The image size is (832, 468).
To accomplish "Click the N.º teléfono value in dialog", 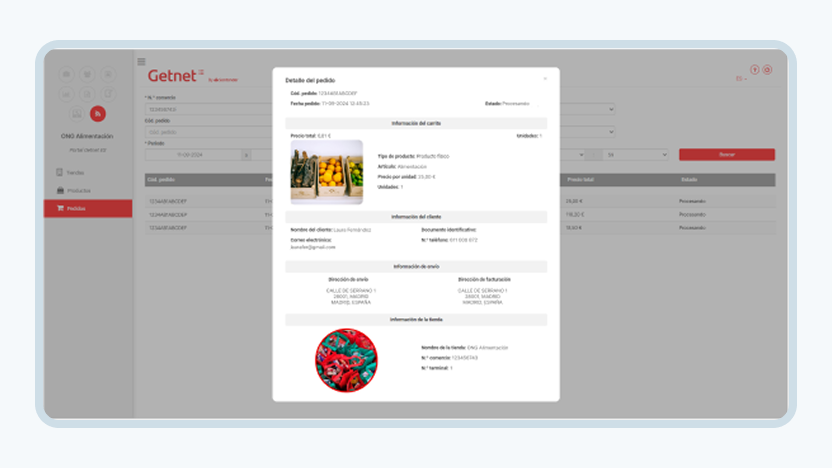I will tap(464, 240).
